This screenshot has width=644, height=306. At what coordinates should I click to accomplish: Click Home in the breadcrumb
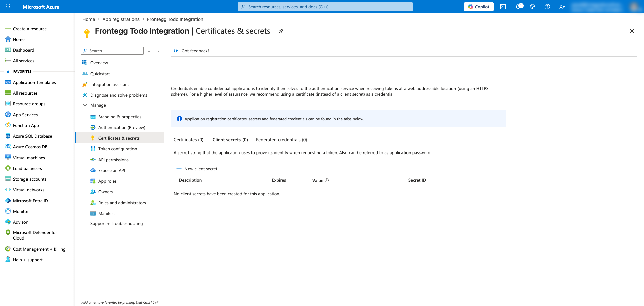(x=89, y=19)
